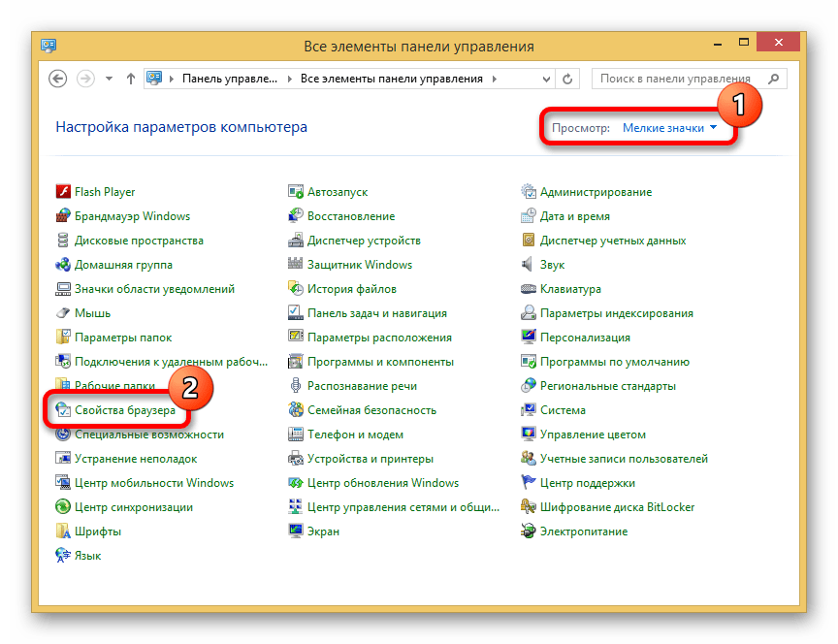Click the Control Panel icon in address bar
838x644 pixels.
click(154, 79)
